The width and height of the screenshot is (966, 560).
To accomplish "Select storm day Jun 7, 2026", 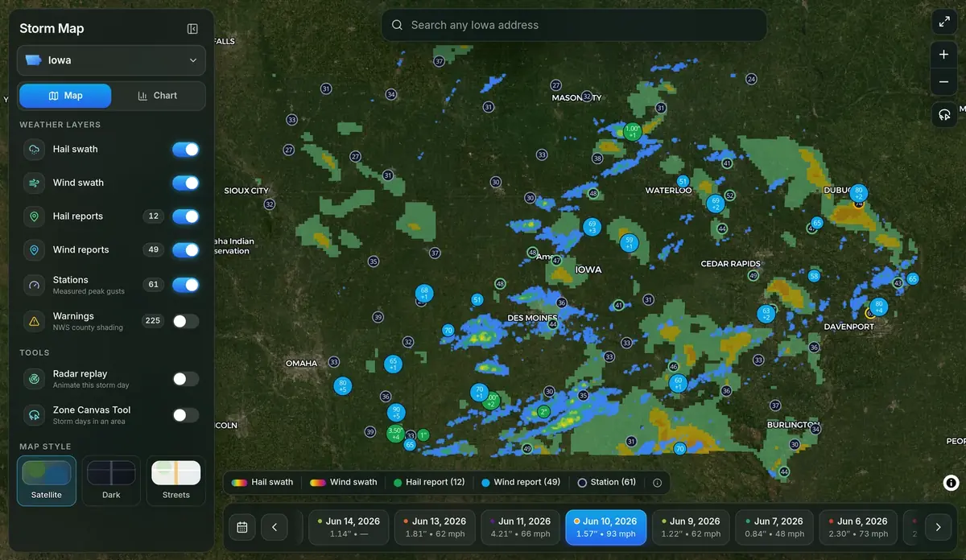I will (x=775, y=527).
